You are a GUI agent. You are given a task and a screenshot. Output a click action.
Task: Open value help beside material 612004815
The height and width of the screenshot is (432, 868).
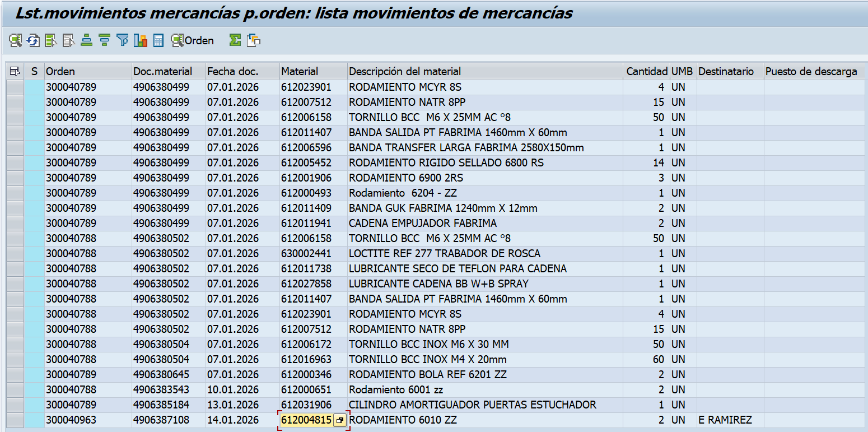(x=340, y=420)
